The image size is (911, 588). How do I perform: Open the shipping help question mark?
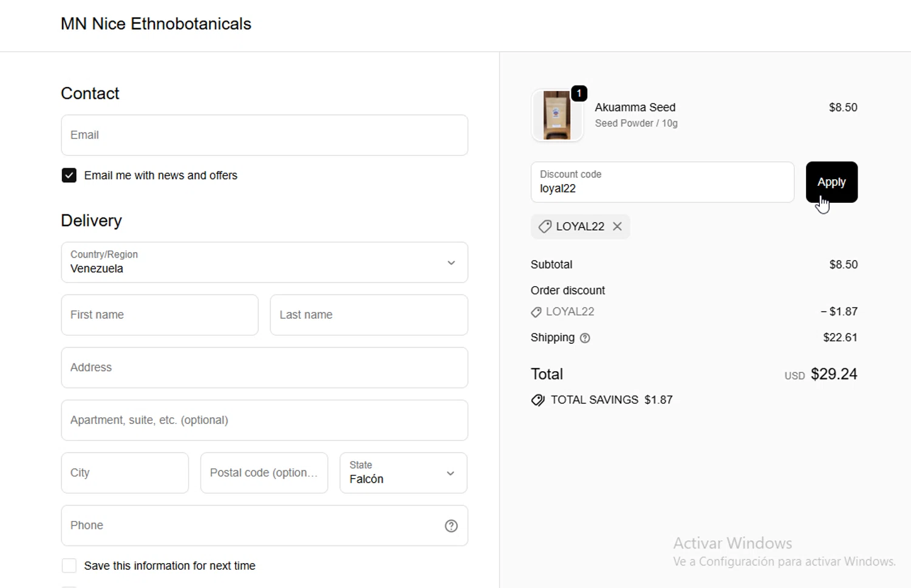point(585,338)
